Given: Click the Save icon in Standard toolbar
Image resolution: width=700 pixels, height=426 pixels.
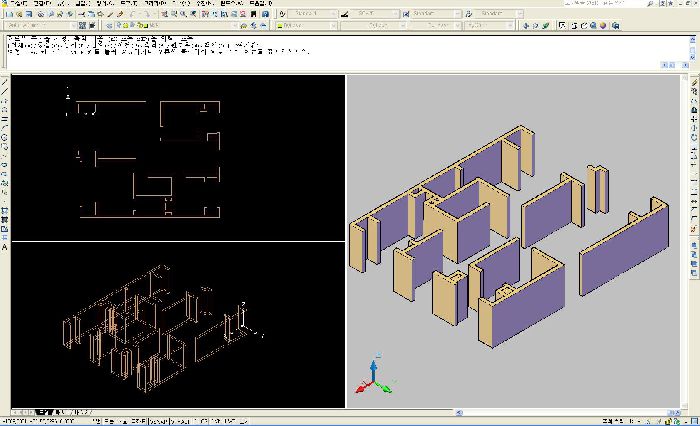Looking at the screenshot, I should [28, 14].
